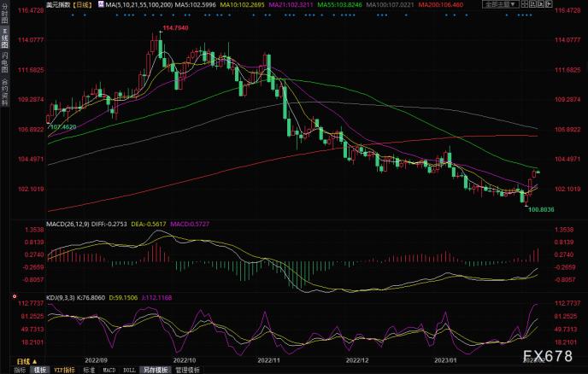Click the 2022/09 date axis label

pos(96,360)
